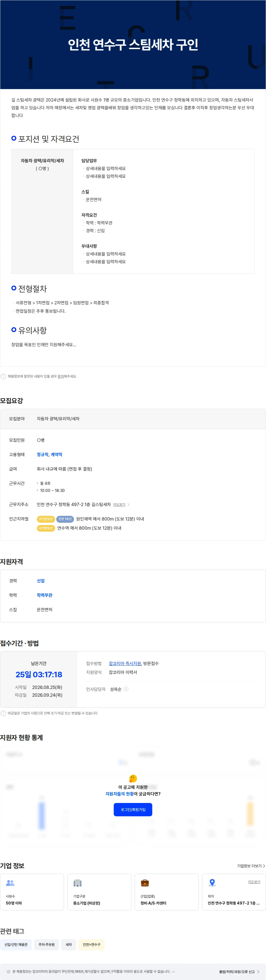The height and width of the screenshot is (980, 266).
Task: Click the 로그인/회원가입 button
Action: pyautogui.click(x=133, y=810)
